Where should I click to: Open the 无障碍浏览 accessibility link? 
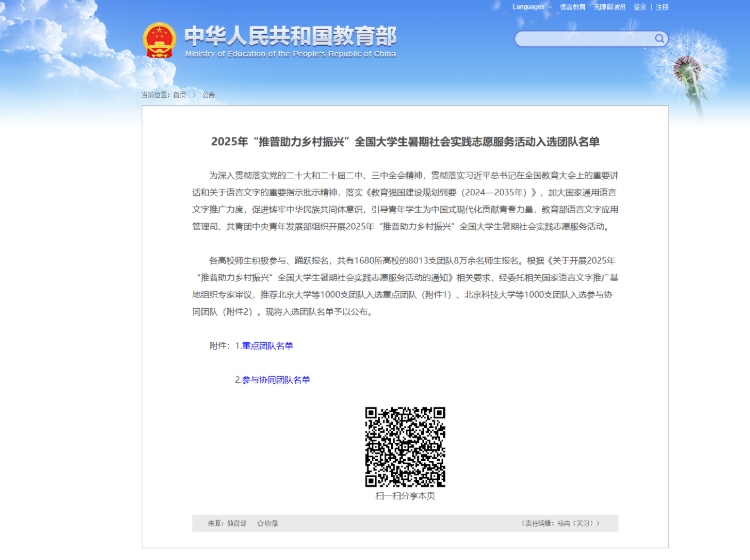609,7
